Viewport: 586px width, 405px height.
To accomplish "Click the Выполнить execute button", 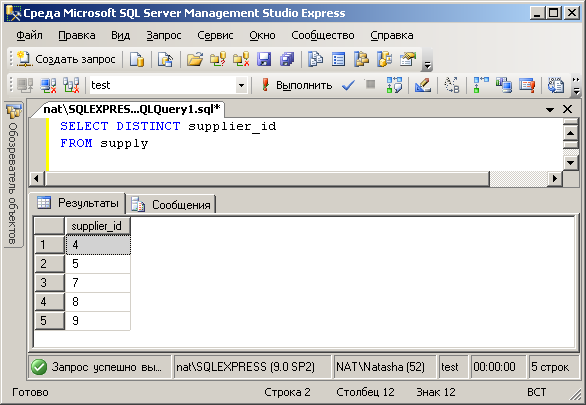I will (297, 86).
